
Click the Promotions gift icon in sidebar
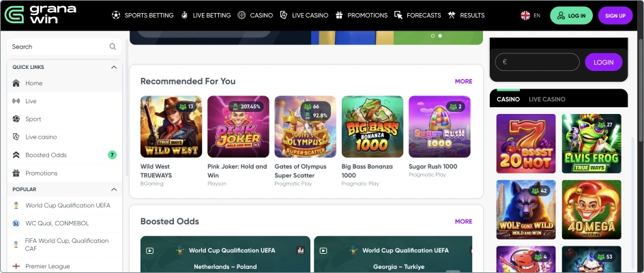16,173
